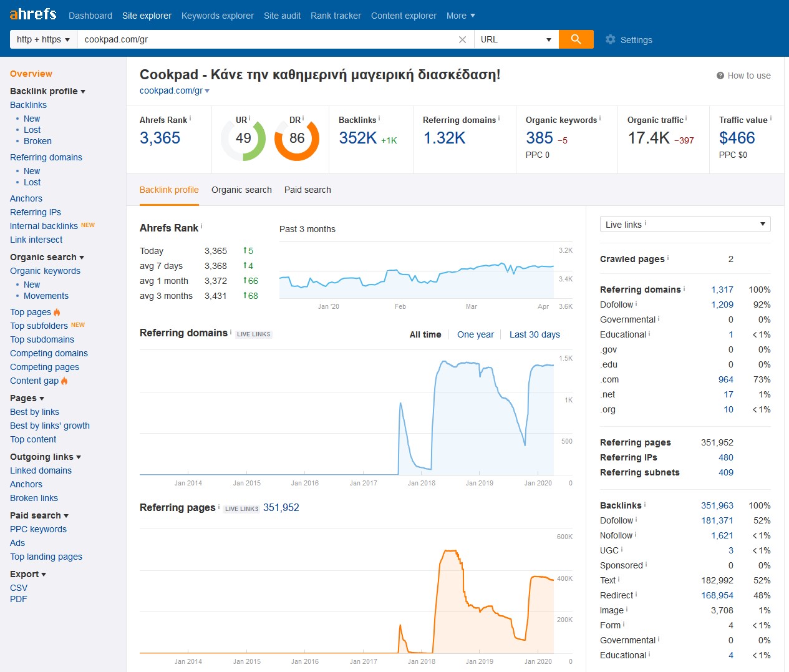Open Link intersect in sidebar
The height and width of the screenshot is (672, 789).
click(x=36, y=240)
